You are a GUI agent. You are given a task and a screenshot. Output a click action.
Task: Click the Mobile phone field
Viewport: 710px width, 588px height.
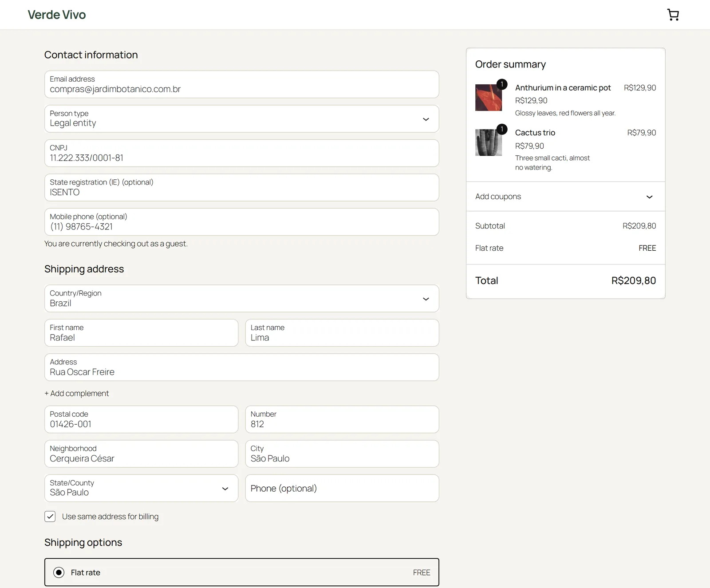tap(242, 222)
